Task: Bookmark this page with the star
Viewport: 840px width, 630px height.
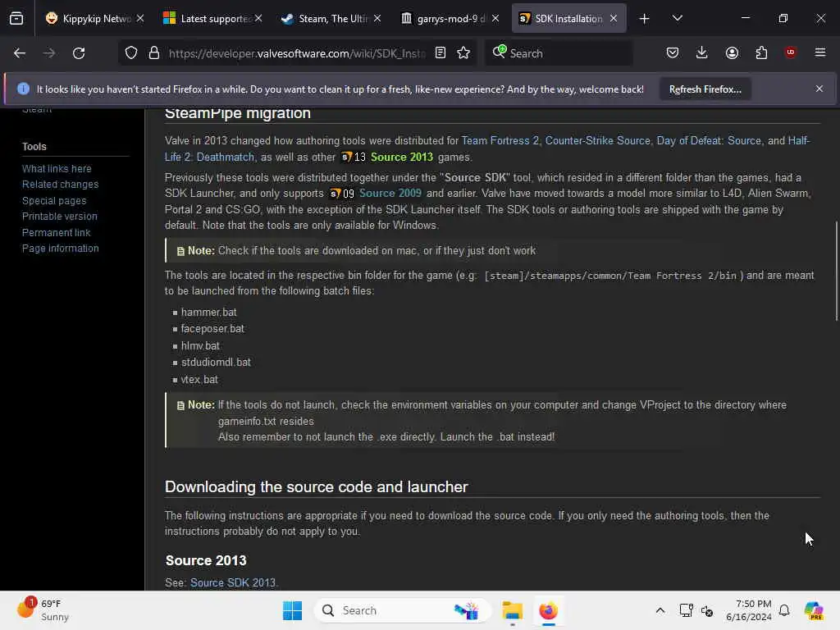Action: click(x=463, y=53)
